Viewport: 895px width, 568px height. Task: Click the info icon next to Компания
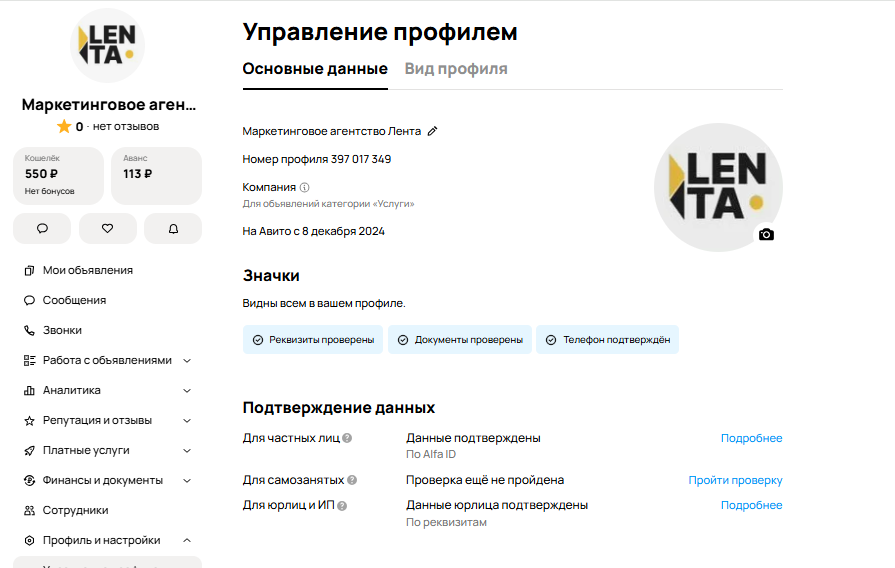[x=305, y=187]
